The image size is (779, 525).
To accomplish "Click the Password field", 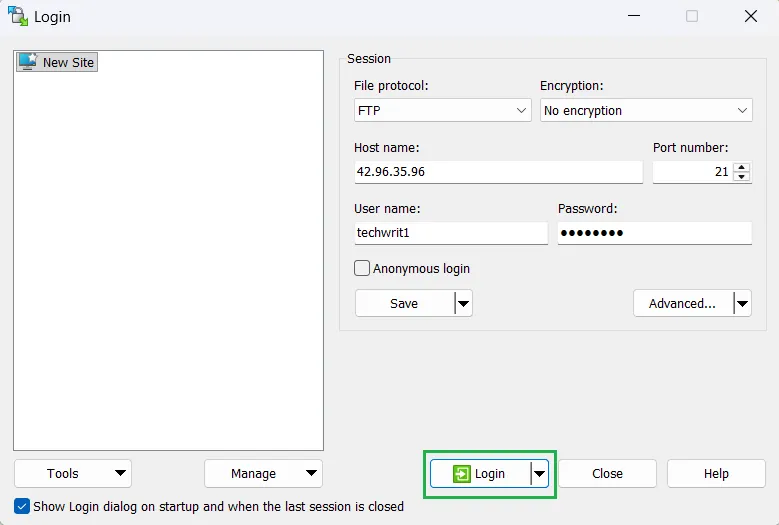I will coord(654,233).
